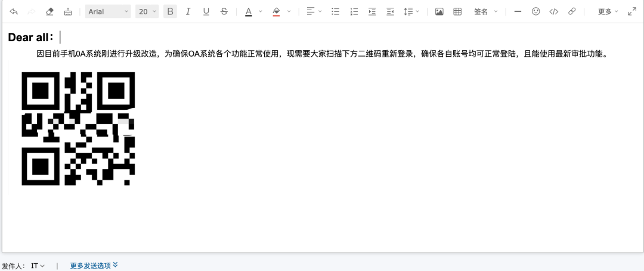This screenshot has height=271, width=644.
Task: Select the QR code image
Action: 78,129
